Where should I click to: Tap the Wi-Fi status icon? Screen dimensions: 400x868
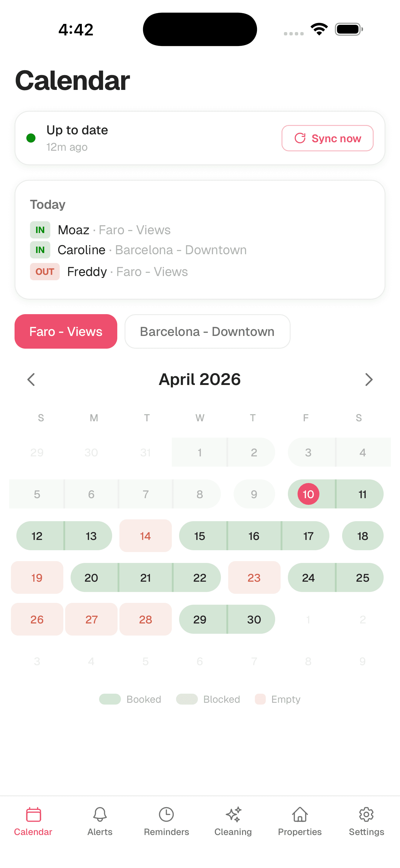click(319, 29)
